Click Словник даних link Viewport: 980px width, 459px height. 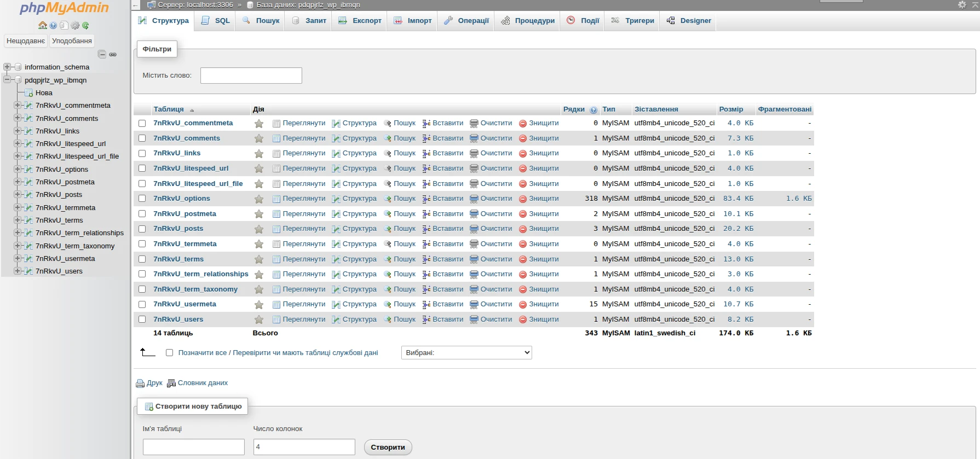click(203, 383)
